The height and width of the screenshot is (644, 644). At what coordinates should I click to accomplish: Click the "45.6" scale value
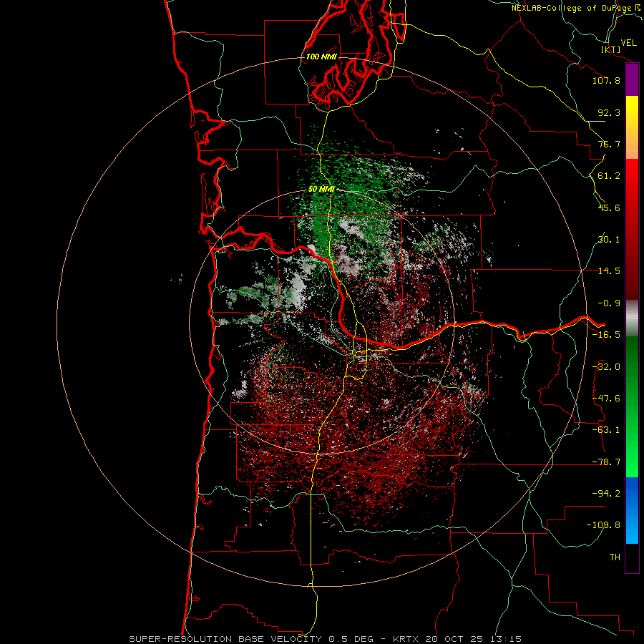(609, 208)
